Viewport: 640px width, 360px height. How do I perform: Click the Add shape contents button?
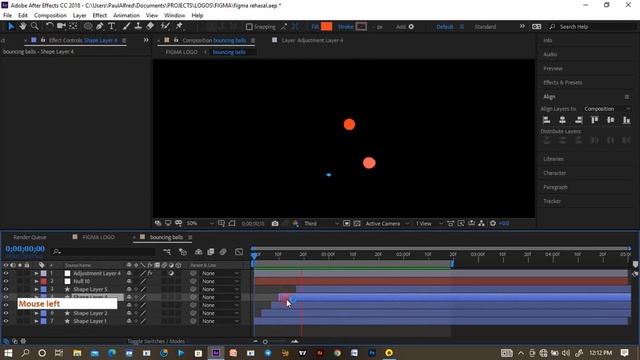[x=411, y=27]
